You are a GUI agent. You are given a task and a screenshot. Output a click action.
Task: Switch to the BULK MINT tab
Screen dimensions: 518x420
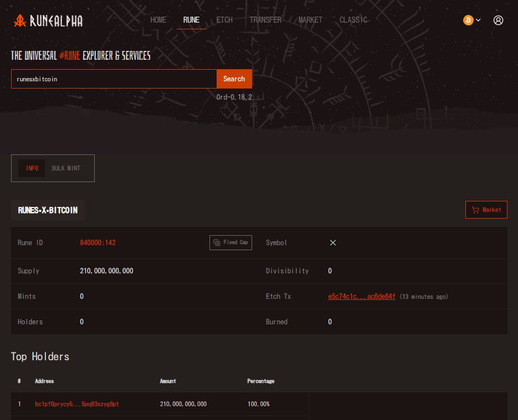click(x=66, y=168)
